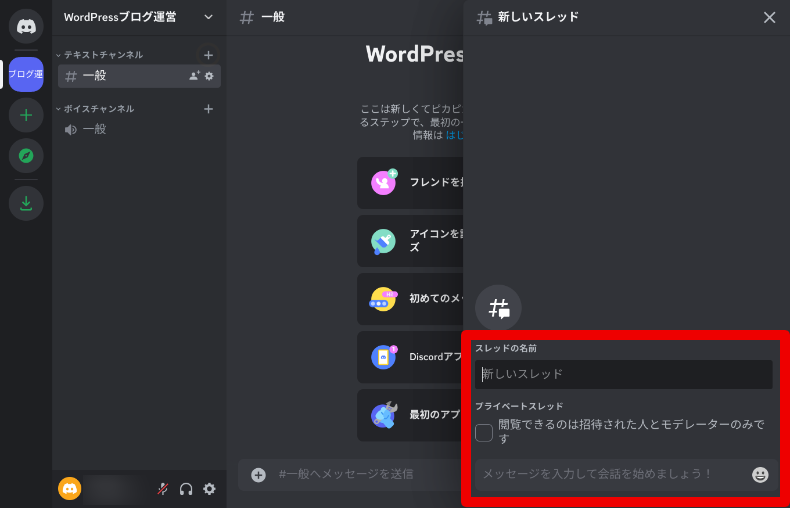Open the Discordアプリ download card

tap(410, 357)
